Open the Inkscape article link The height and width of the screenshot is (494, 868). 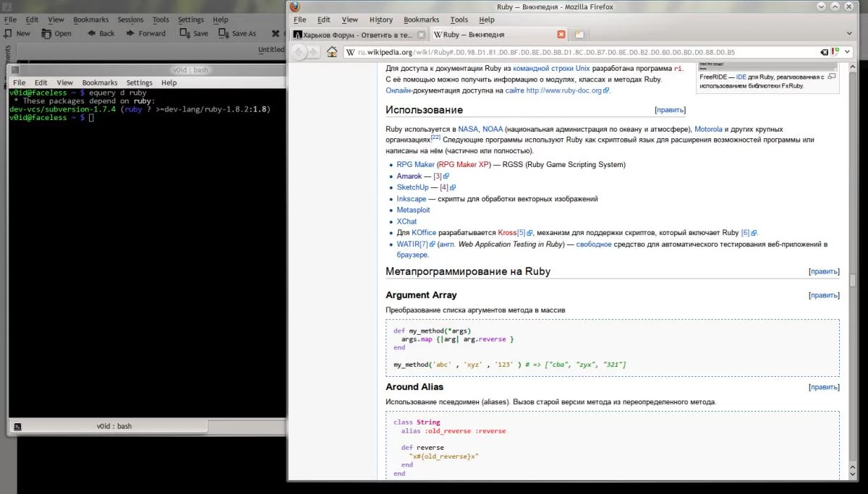coord(411,198)
